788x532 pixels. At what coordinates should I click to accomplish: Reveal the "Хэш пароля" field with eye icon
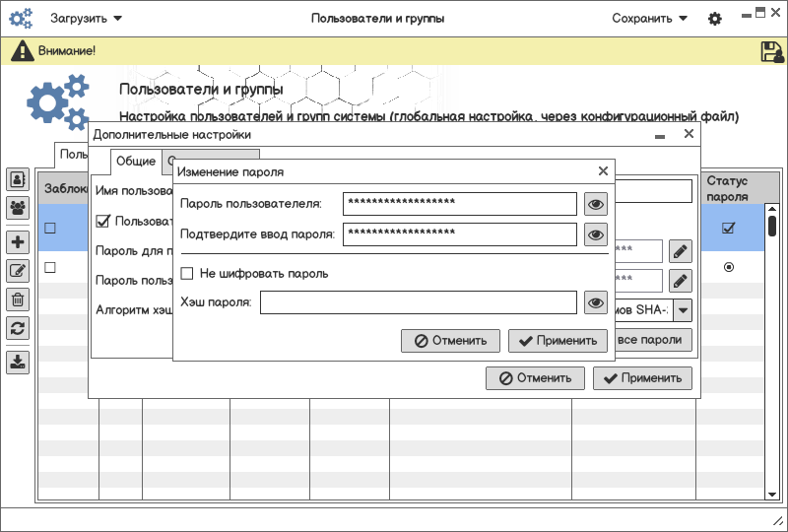[595, 302]
